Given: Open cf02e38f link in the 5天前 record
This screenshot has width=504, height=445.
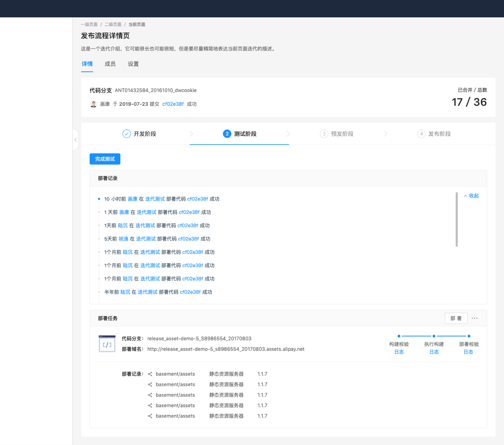Looking at the screenshot, I should point(188,239).
